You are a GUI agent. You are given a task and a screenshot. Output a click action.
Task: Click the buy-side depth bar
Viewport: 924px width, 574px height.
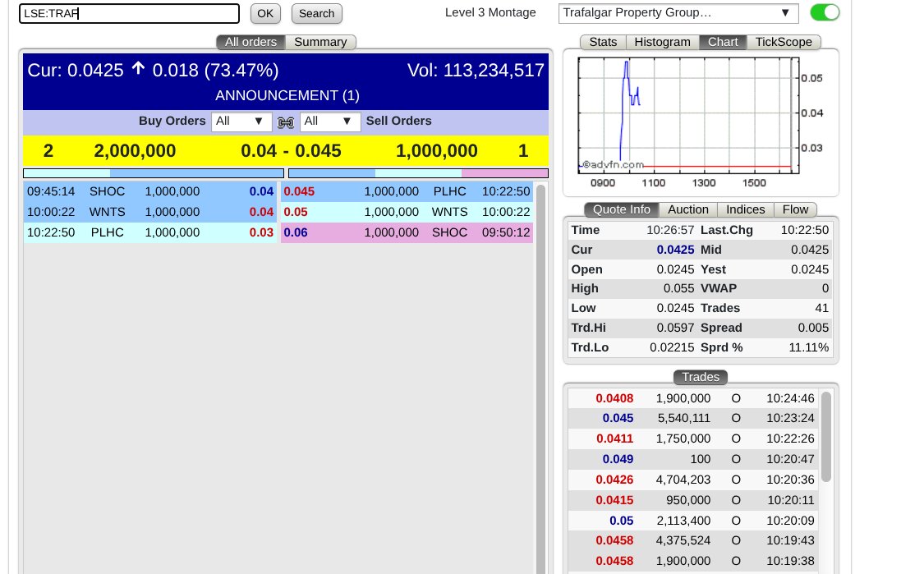pos(154,173)
